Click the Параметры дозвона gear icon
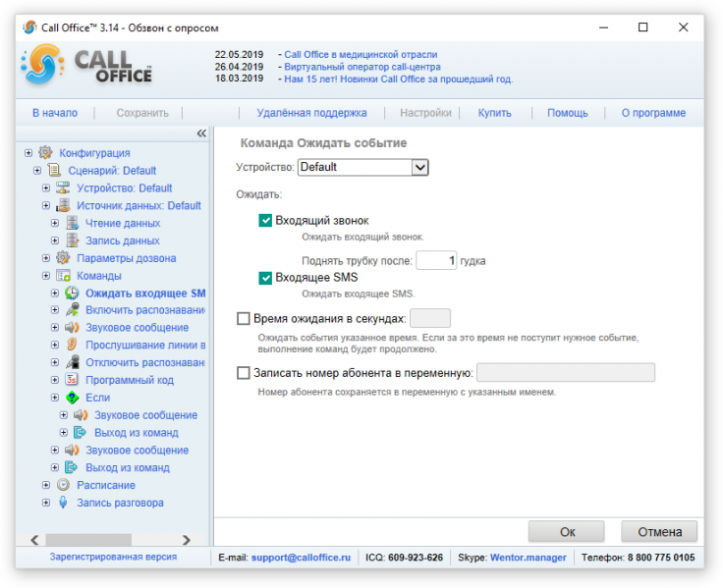 (x=63, y=257)
